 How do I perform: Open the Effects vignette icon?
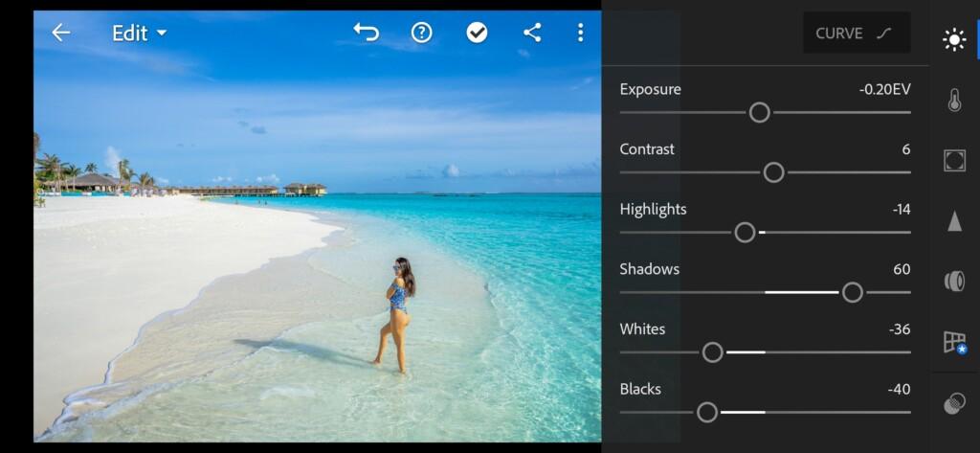(954, 160)
